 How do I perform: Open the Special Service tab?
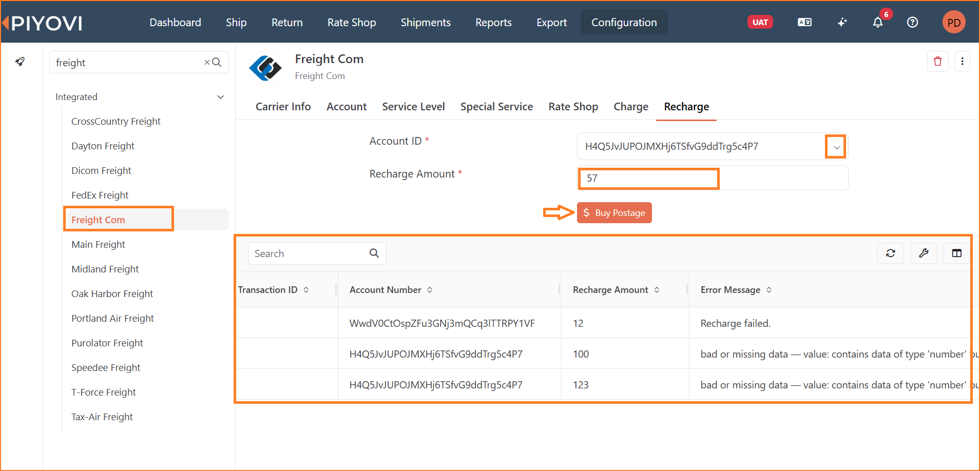[x=496, y=107]
